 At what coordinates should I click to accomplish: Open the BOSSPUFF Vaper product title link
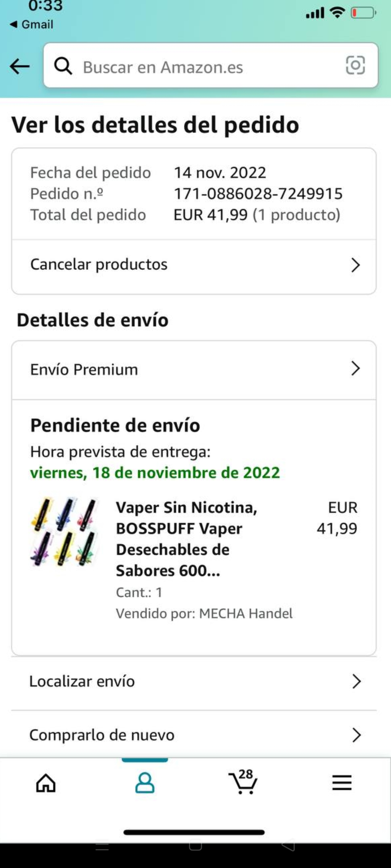[186, 539]
